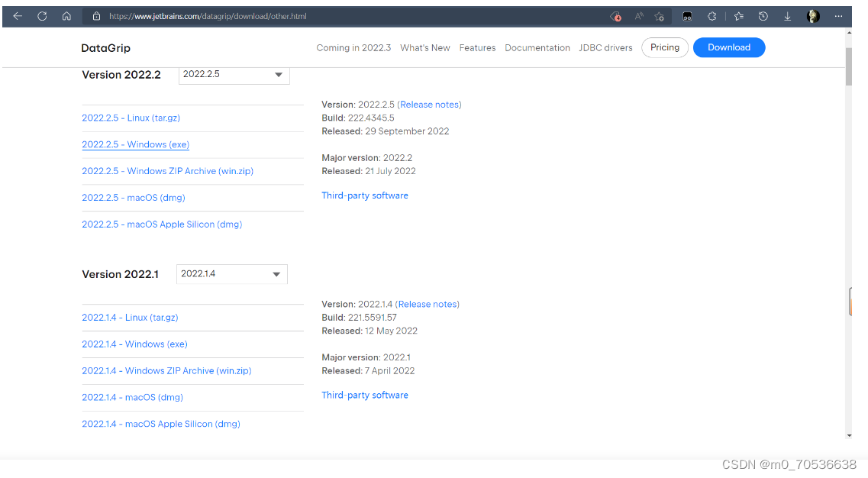Add this page to favorites star-plus icon
868x478 pixels.
659,17
